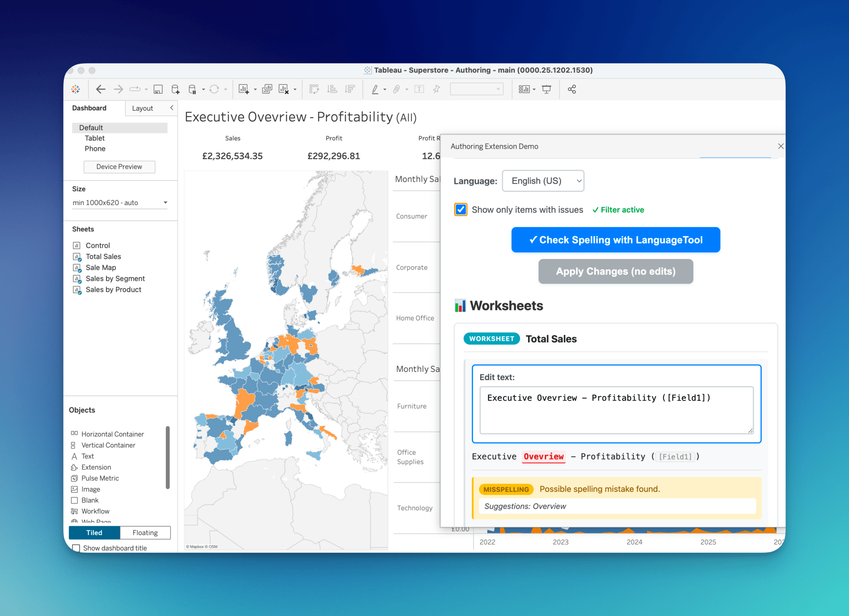Select the Sales by Segment sheet
The width and height of the screenshot is (849, 616).
[x=115, y=278]
